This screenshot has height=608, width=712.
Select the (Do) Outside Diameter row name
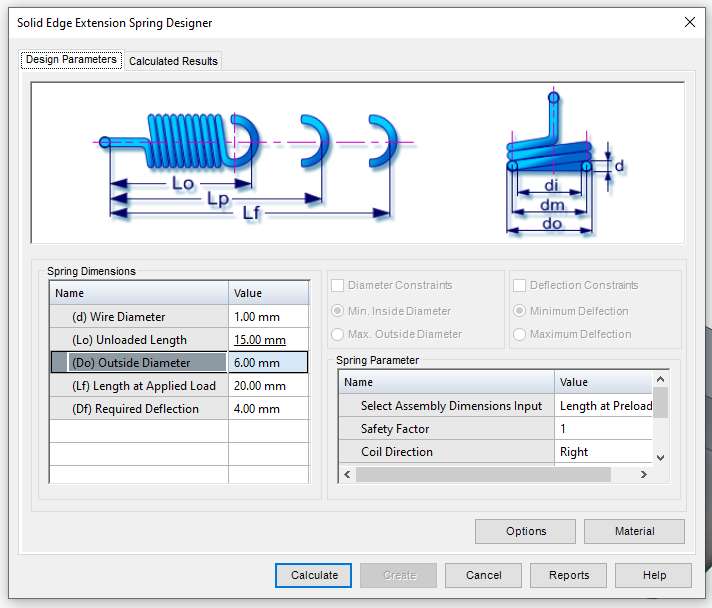139,362
